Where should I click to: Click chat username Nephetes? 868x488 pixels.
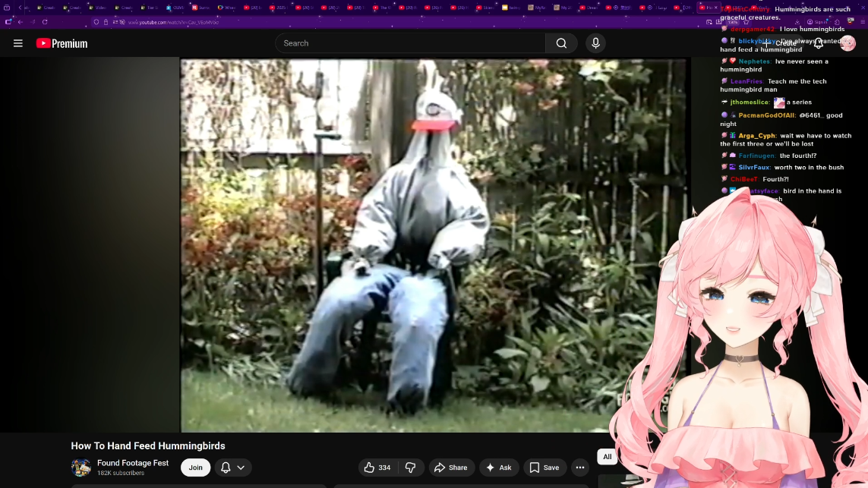(x=754, y=61)
